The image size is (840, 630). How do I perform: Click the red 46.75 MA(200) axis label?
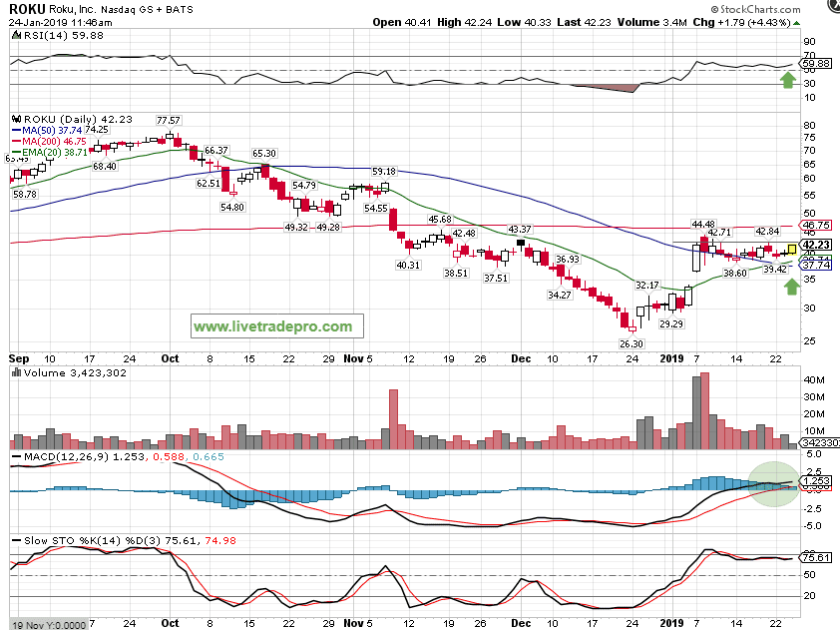tap(817, 227)
